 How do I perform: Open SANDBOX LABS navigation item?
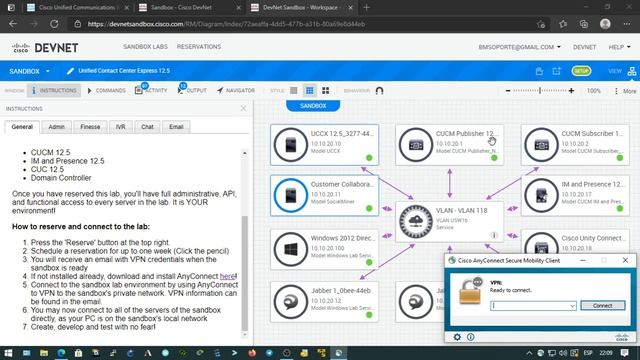(145, 47)
